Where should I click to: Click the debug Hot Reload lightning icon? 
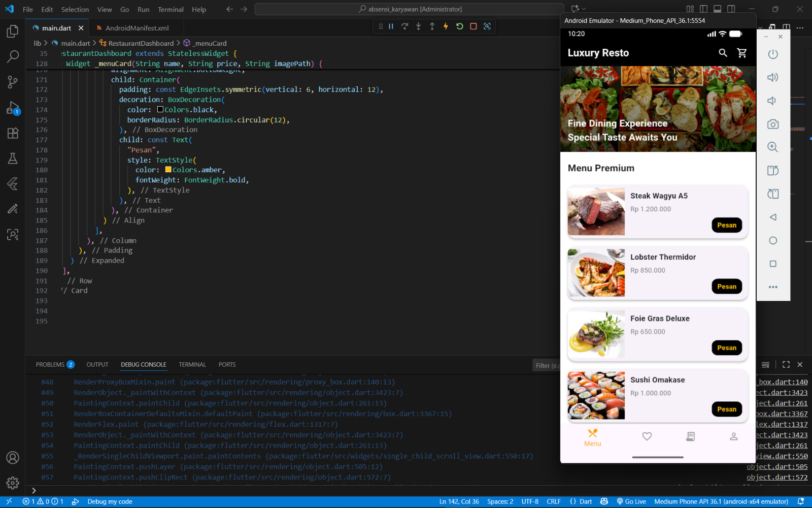pos(446,26)
